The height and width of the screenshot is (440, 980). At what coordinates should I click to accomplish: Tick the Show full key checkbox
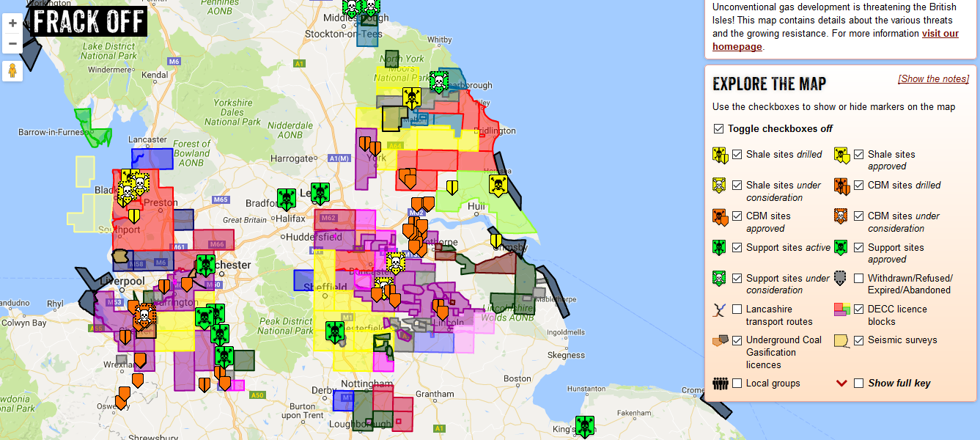[858, 384]
